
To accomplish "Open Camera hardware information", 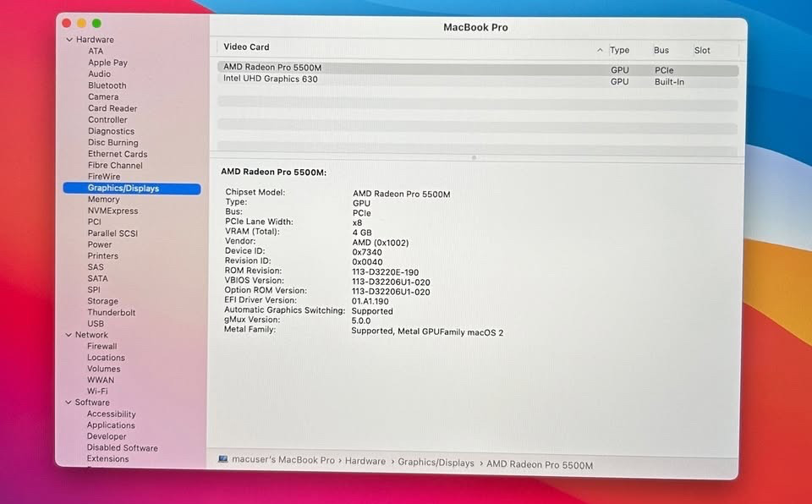I will (103, 97).
